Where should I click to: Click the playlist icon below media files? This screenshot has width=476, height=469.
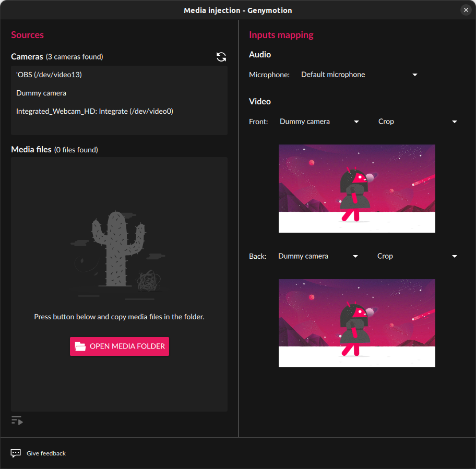tap(17, 420)
